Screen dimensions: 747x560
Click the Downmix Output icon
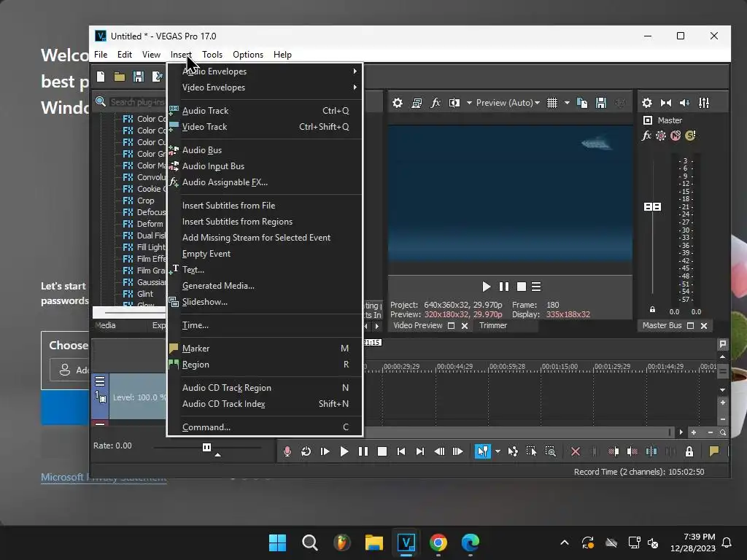tap(666, 103)
